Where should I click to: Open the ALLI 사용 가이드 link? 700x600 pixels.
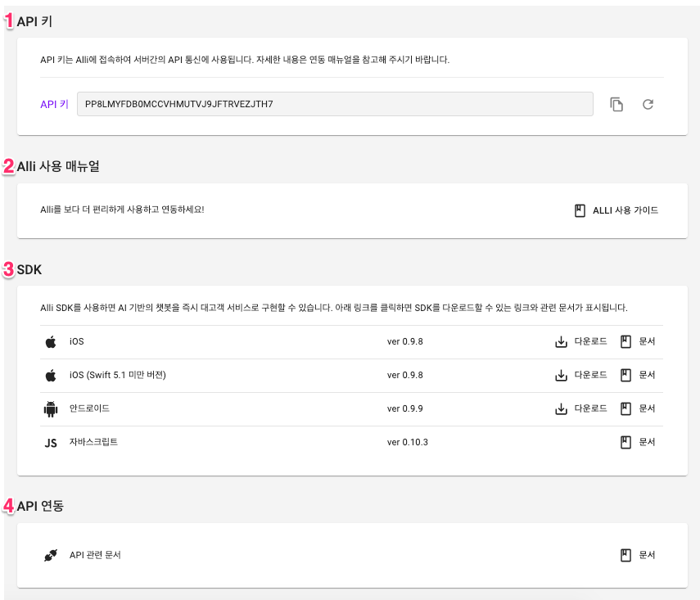[x=616, y=210]
